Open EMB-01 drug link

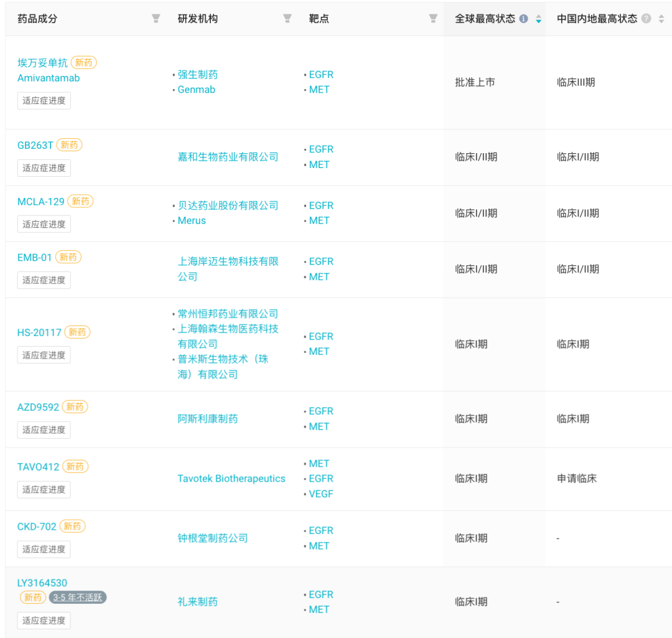pyautogui.click(x=34, y=257)
